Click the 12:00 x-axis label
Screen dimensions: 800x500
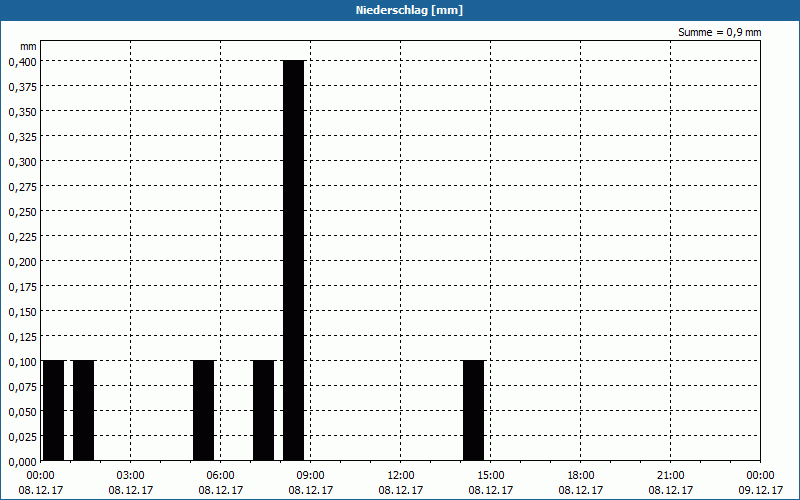click(x=401, y=476)
